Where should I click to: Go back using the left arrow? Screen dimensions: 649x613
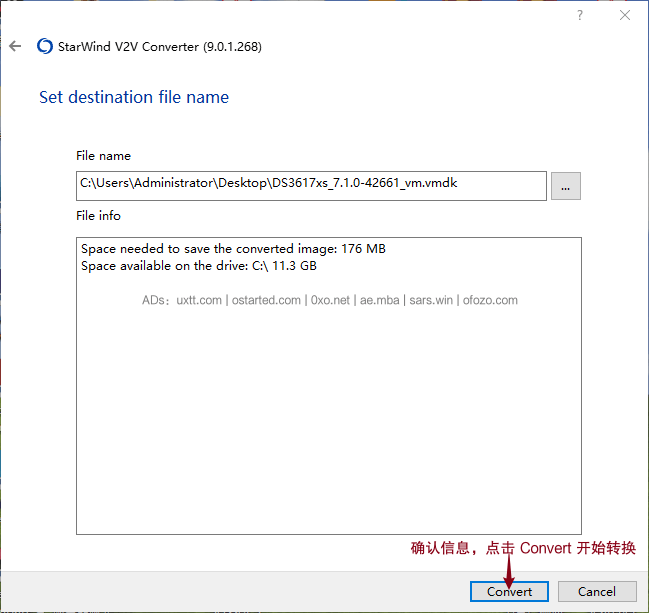click(x=15, y=46)
